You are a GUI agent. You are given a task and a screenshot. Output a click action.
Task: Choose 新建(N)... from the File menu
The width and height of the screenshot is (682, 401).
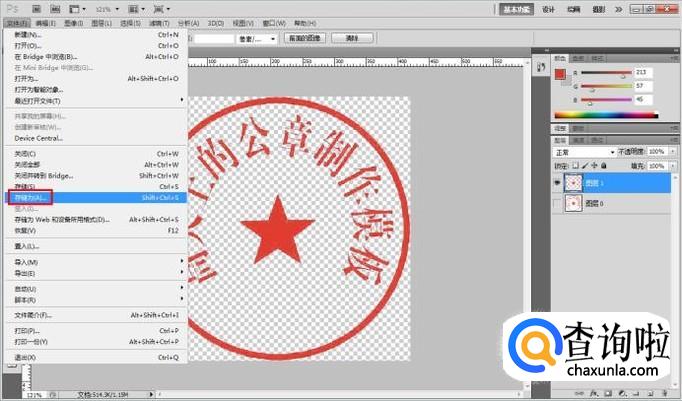[x=27, y=36]
